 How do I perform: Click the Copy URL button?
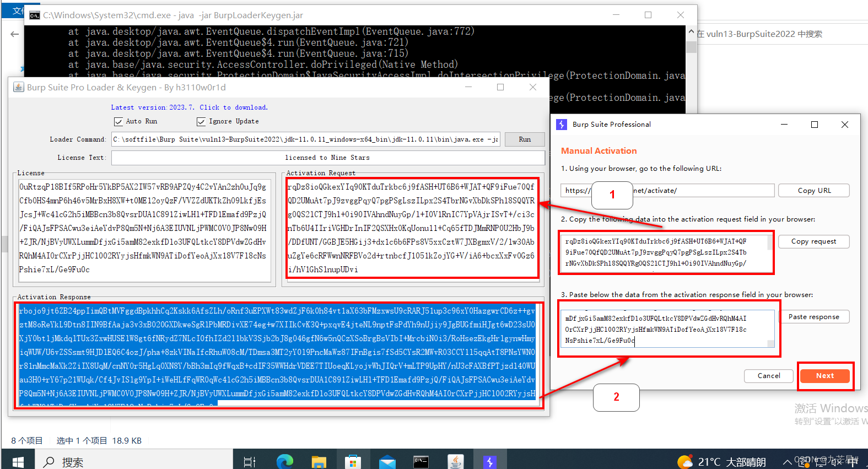pos(813,191)
